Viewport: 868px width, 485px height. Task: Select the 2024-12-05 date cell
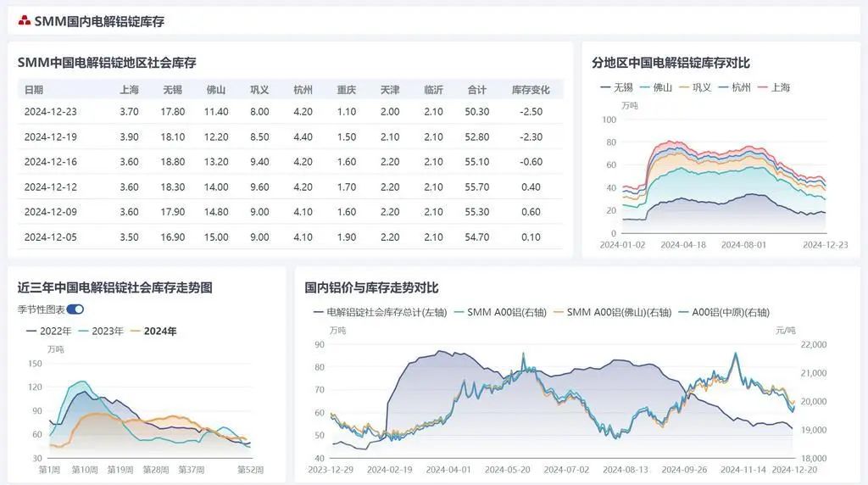(x=50, y=237)
